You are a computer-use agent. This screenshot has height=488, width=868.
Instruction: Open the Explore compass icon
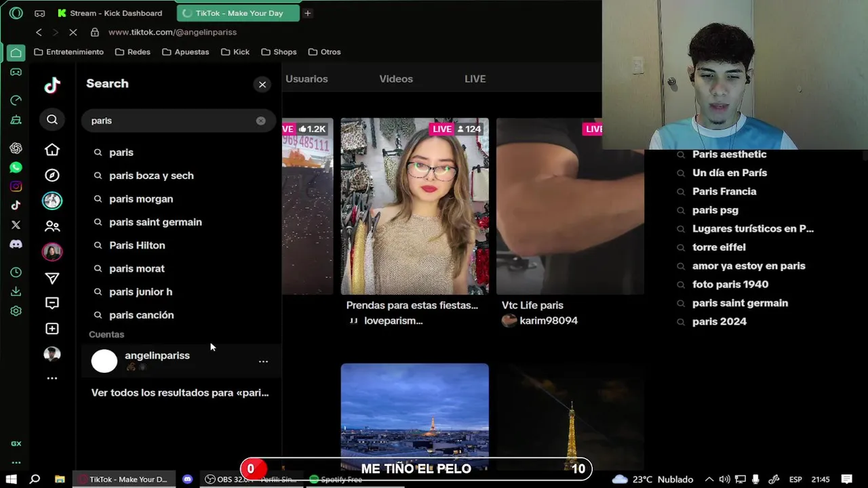(x=52, y=175)
